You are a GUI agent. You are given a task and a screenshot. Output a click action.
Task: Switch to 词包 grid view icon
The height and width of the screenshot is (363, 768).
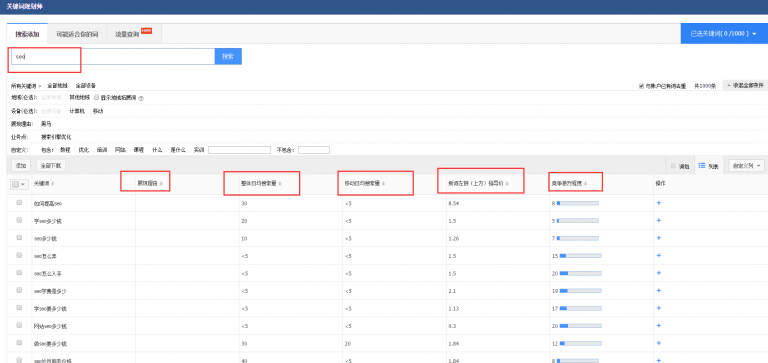(x=673, y=166)
